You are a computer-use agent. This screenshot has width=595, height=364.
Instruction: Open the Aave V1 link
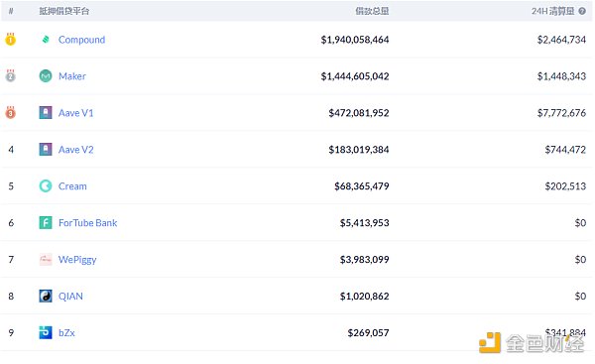[76, 113]
